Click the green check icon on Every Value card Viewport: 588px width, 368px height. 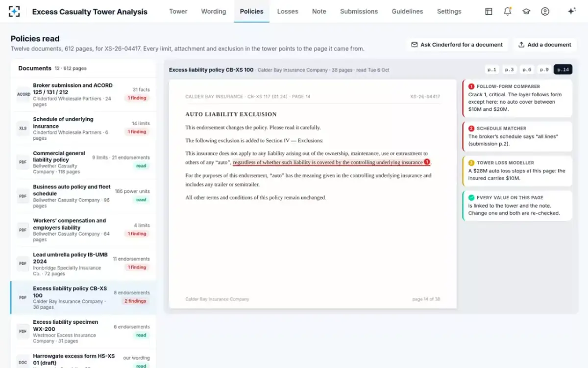(471, 198)
